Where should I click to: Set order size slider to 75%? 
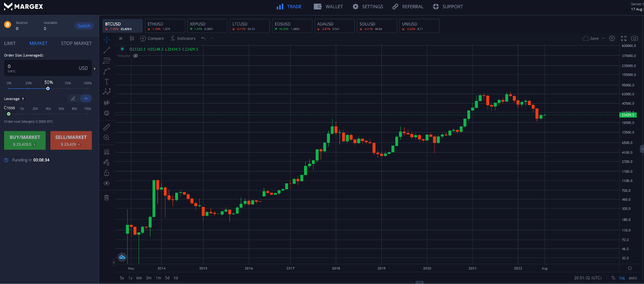pyautogui.click(x=68, y=88)
